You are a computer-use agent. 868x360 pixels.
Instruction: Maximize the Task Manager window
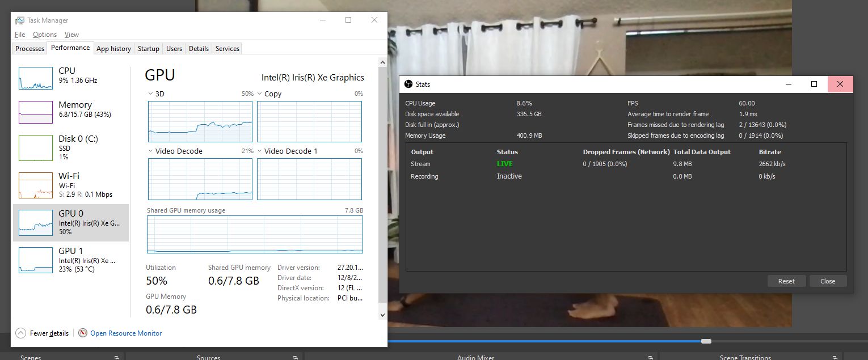point(348,20)
